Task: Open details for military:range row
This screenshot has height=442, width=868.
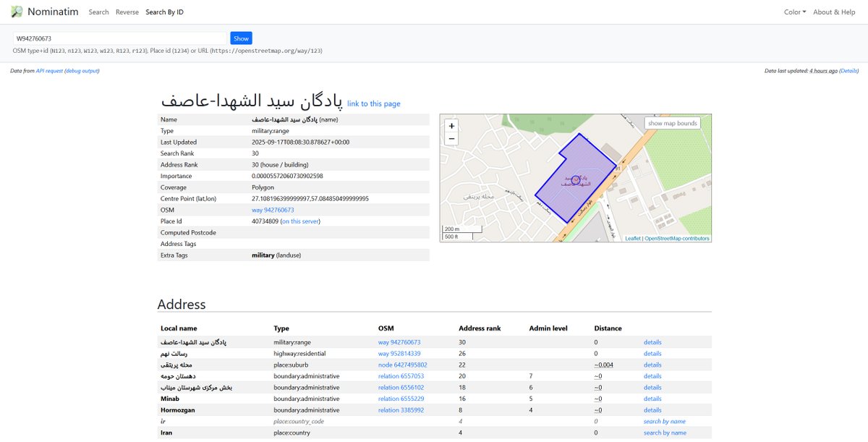Action: (x=652, y=342)
